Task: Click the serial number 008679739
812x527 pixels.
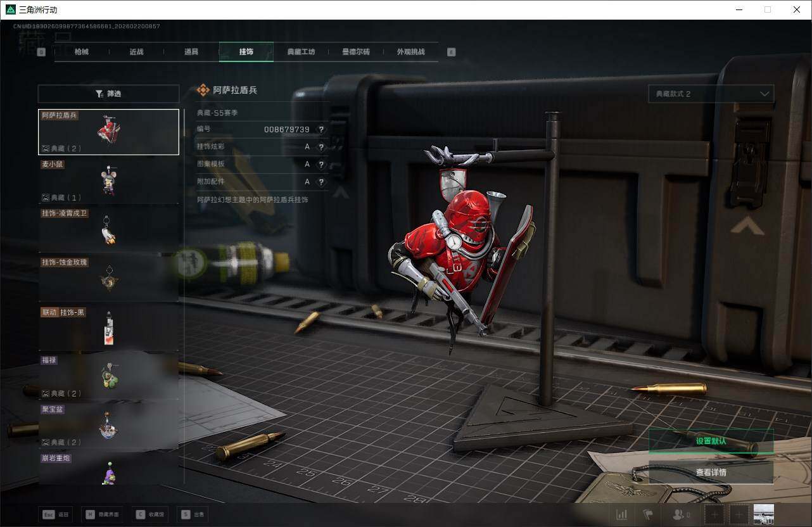Action: click(287, 129)
